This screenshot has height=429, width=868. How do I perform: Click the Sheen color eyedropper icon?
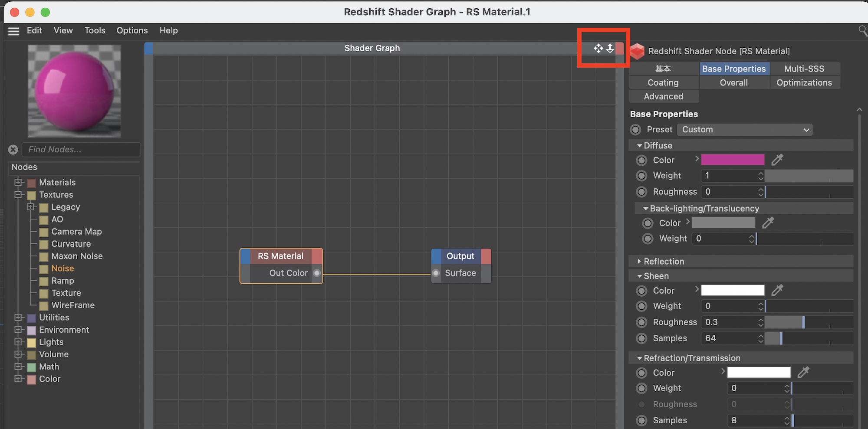[777, 290]
